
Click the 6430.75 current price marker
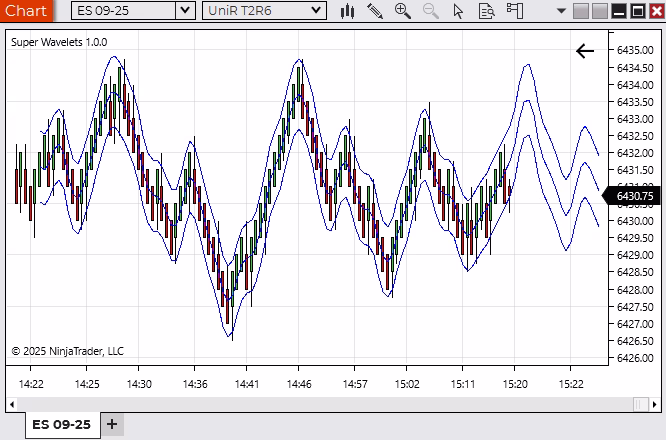click(635, 197)
